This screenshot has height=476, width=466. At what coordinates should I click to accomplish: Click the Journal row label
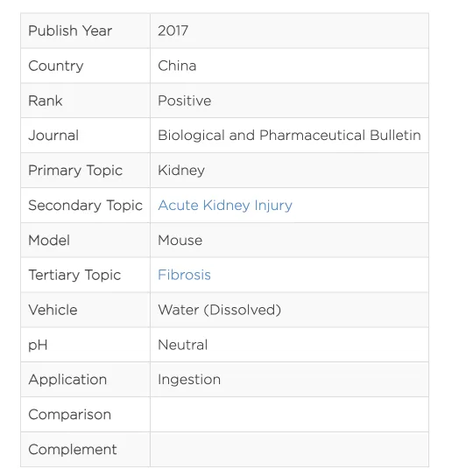pos(53,136)
